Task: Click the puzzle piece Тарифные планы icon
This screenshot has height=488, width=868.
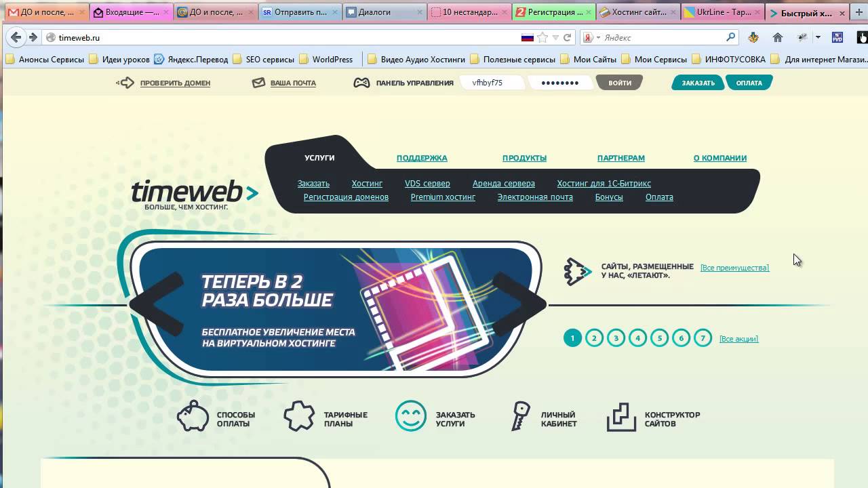Action: coord(299,416)
